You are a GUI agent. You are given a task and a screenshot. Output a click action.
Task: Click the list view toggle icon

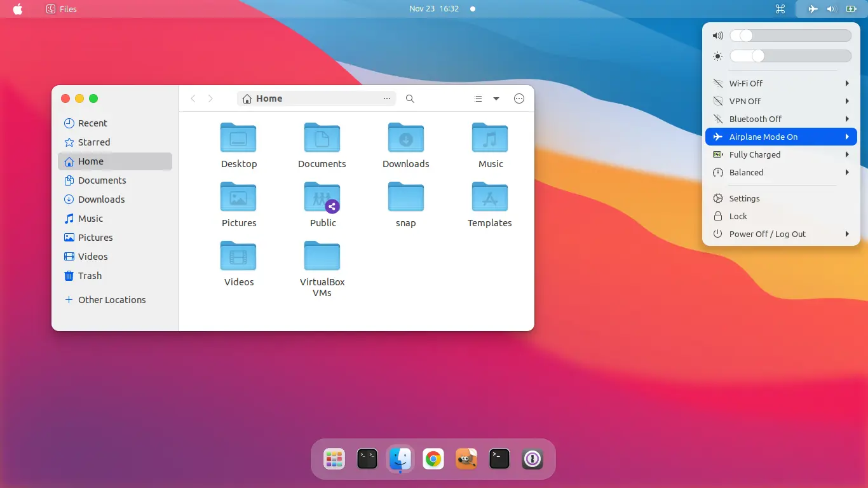click(478, 98)
